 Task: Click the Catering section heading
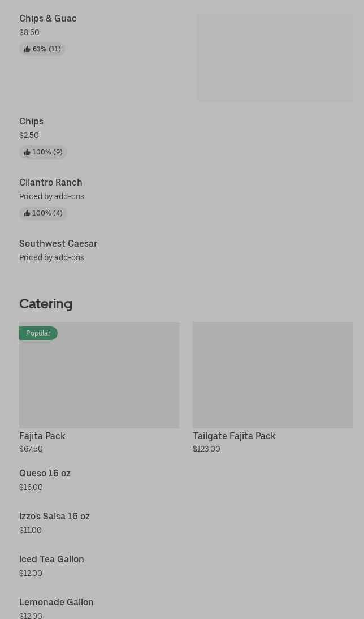(46, 304)
